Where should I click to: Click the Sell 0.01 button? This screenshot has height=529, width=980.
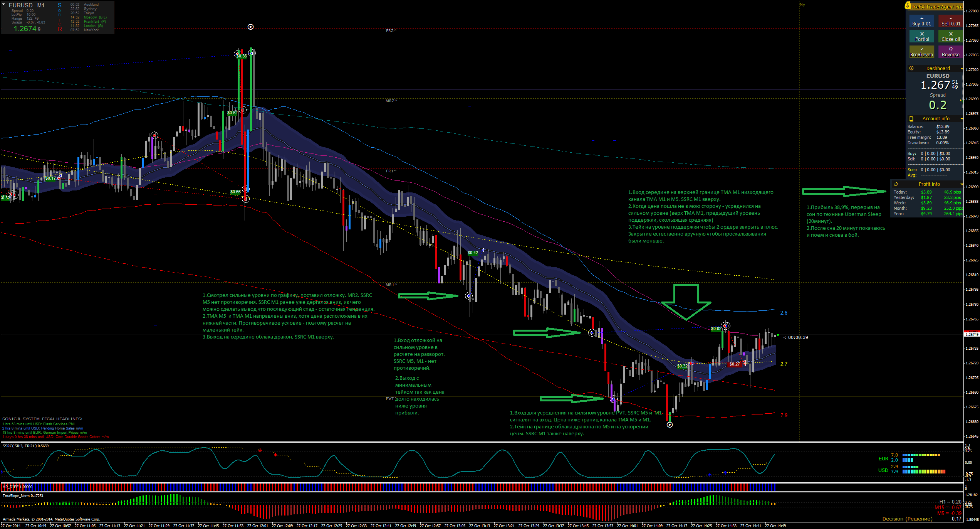(x=951, y=21)
